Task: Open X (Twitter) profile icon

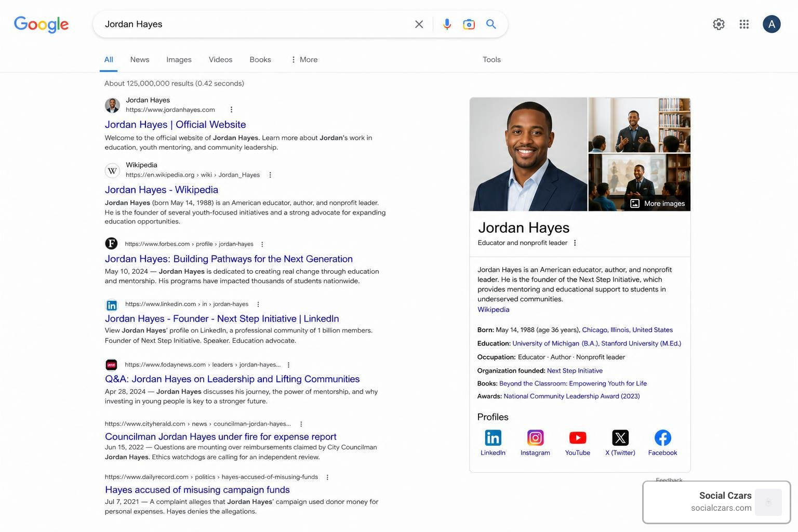Action: tap(620, 437)
